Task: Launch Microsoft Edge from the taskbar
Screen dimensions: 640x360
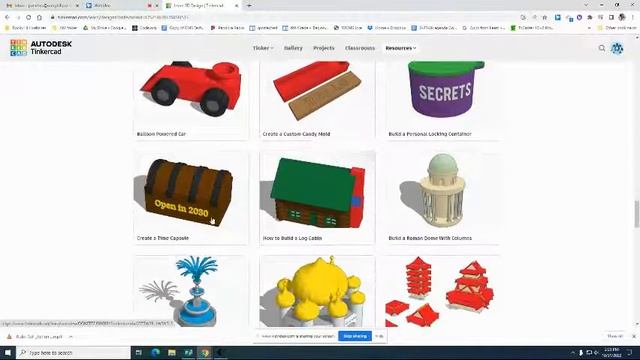Action: tap(155, 353)
